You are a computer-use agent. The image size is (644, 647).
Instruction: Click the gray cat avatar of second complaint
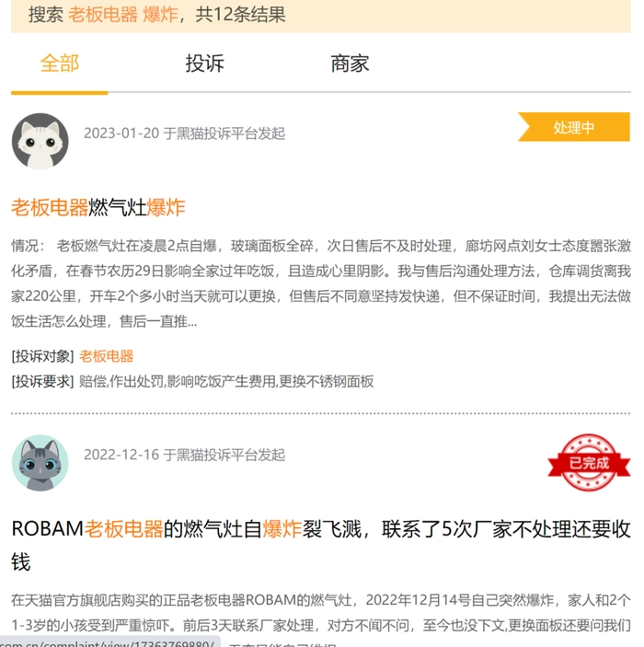click(40, 463)
